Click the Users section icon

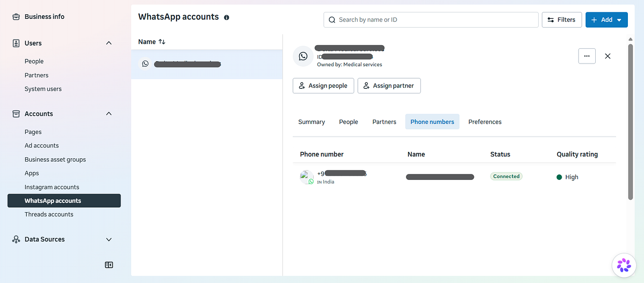point(16,43)
